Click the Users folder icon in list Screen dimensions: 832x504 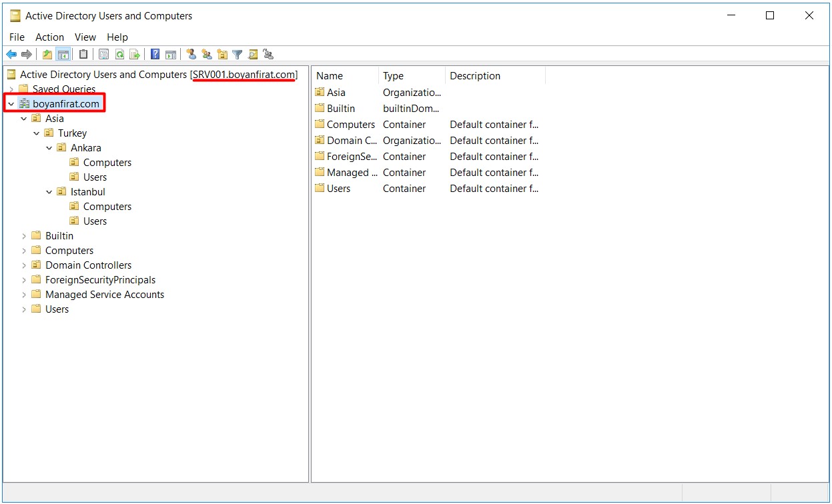[x=320, y=189]
